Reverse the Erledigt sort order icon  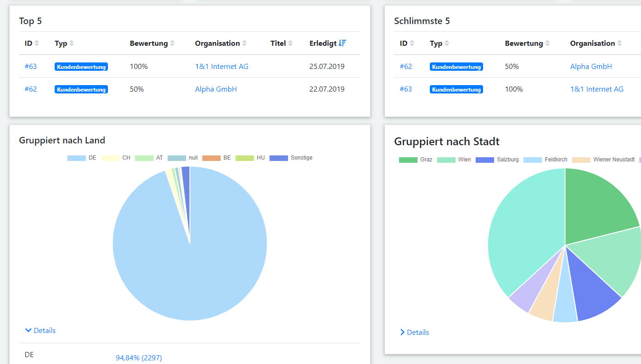(x=342, y=43)
